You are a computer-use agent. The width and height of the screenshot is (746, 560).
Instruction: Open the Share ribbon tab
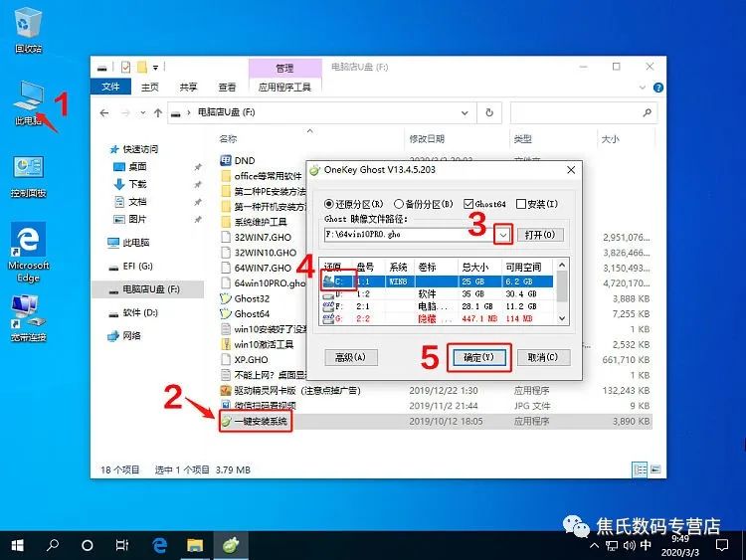coord(188,88)
